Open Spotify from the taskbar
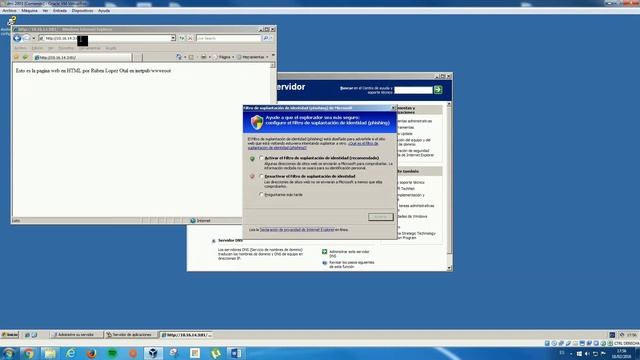 [x=112, y=353]
